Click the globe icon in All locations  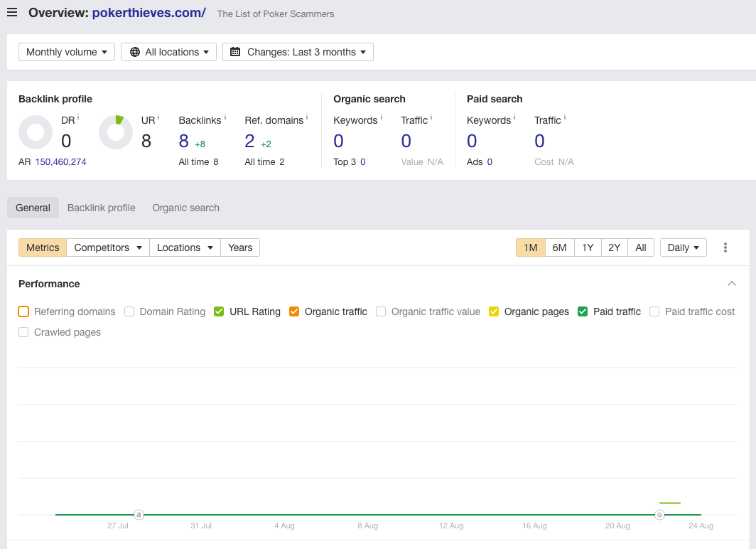(135, 52)
